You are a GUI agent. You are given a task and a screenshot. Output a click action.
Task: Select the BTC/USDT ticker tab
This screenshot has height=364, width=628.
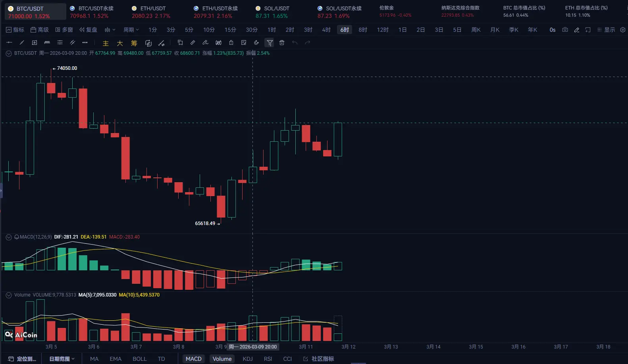[35, 12]
